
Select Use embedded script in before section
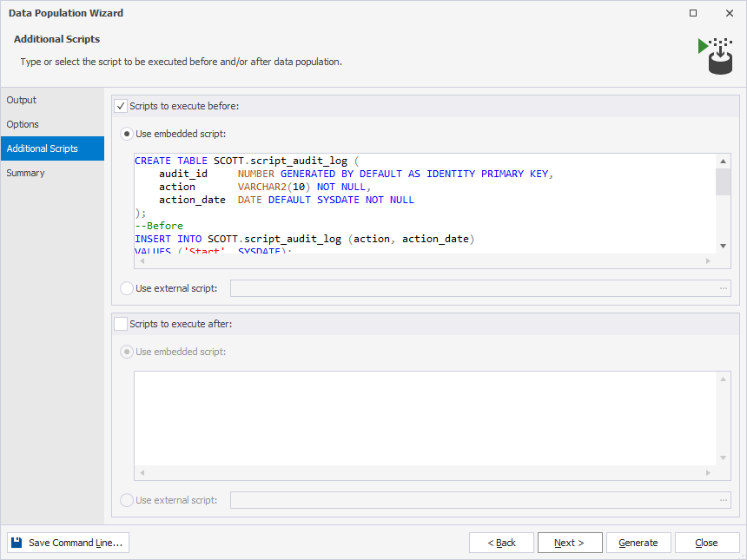[126, 135]
